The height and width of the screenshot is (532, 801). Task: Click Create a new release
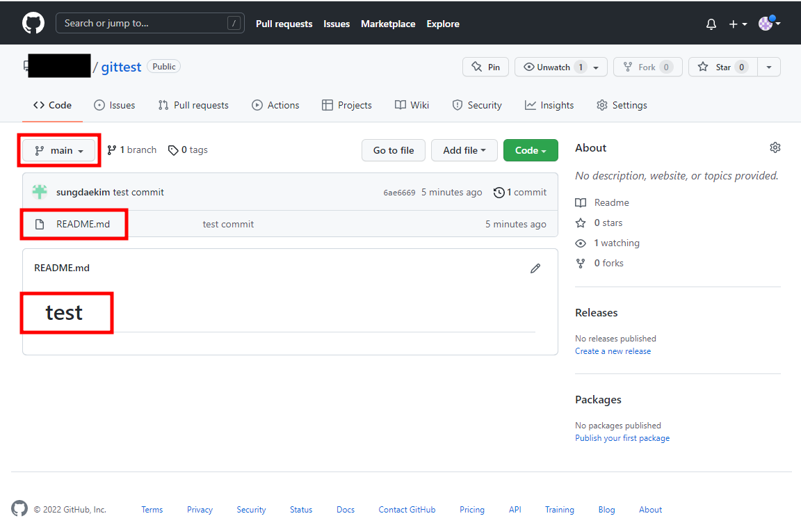point(613,351)
